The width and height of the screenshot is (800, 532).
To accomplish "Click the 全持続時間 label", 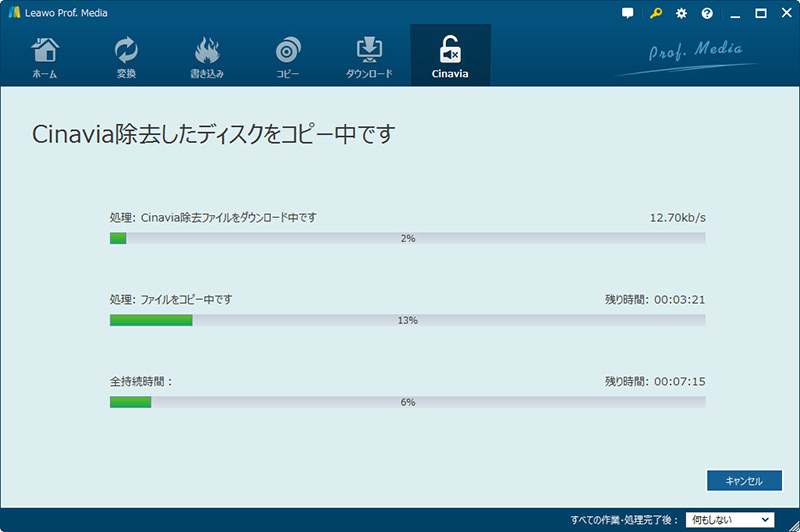I will [141, 382].
